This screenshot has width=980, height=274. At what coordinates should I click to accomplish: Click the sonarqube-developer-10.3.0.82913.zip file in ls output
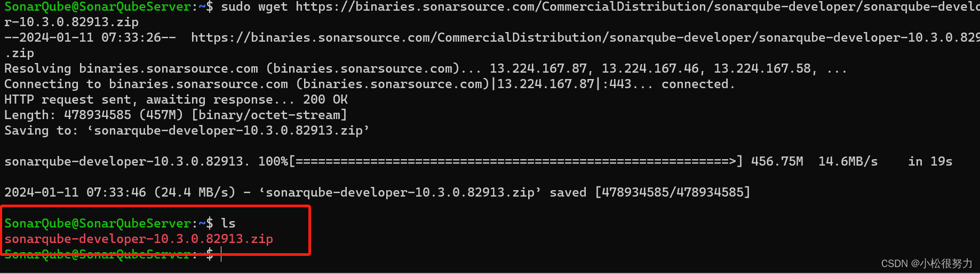pyautogui.click(x=139, y=239)
